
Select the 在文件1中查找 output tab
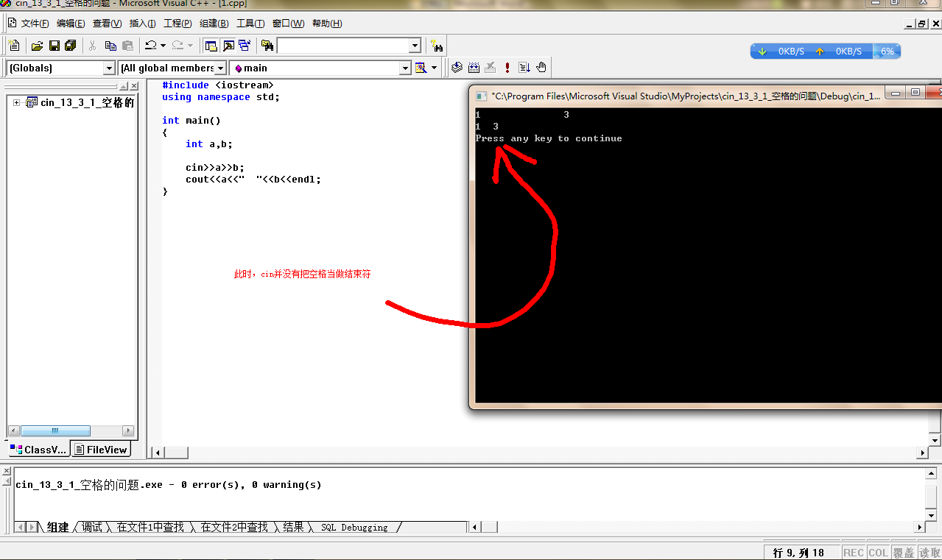[x=150, y=528]
